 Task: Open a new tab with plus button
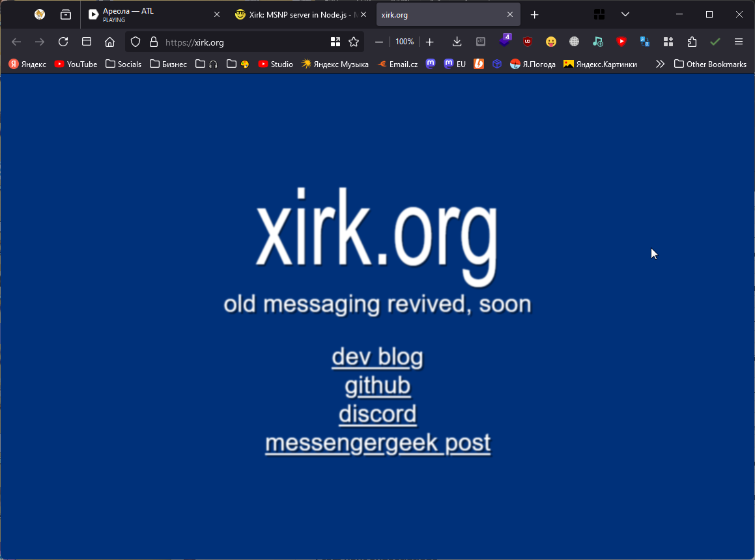coord(534,14)
